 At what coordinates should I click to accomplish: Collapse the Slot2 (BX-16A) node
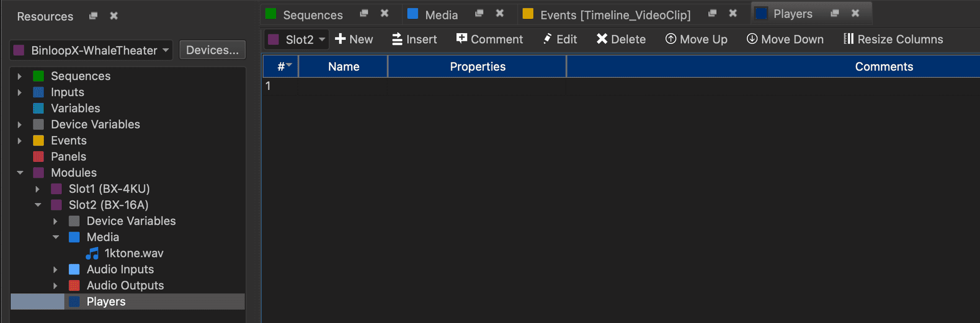[38, 205]
